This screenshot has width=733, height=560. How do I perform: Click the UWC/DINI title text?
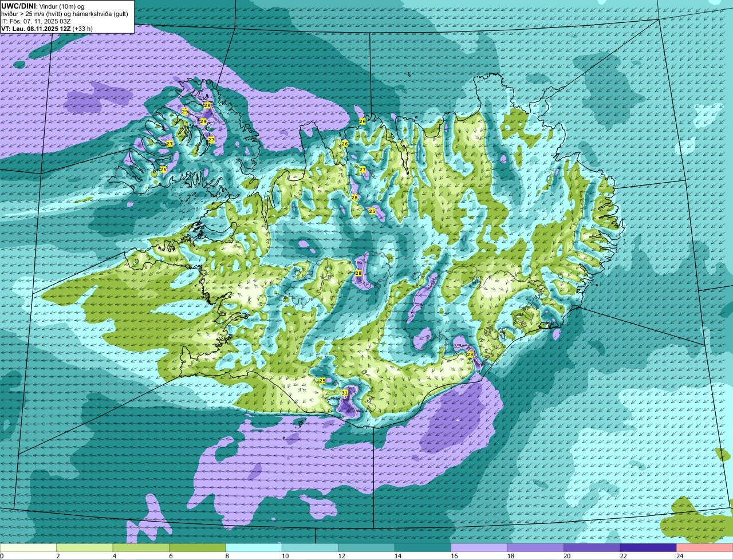(x=19, y=6)
